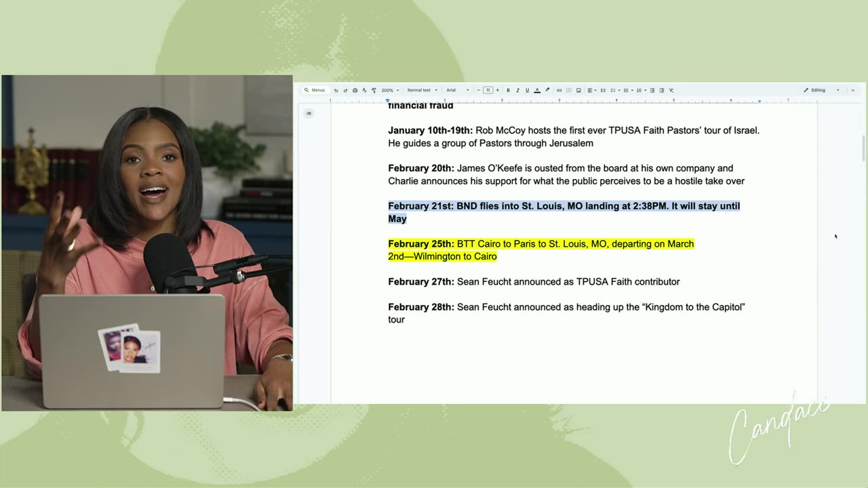868x488 pixels.
Task: Click the "January 10th-19th:" entry
Action: pos(574,136)
